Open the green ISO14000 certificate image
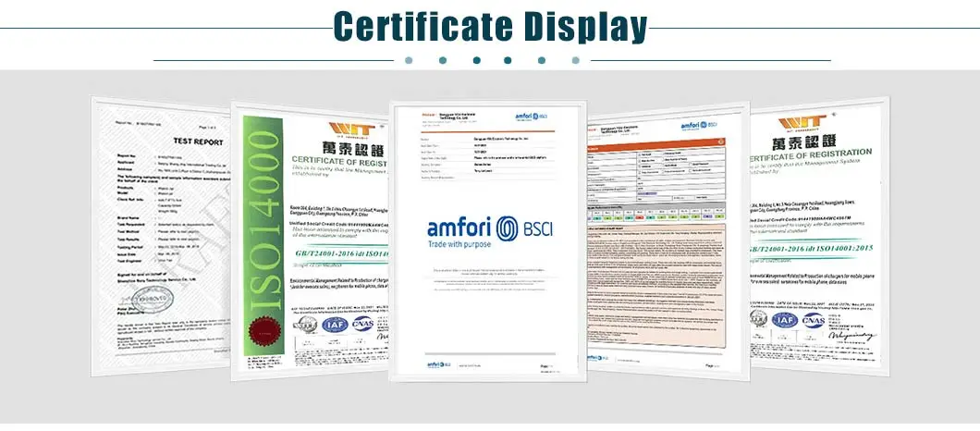Image resolution: width=980 pixels, height=431 pixels. 310,240
